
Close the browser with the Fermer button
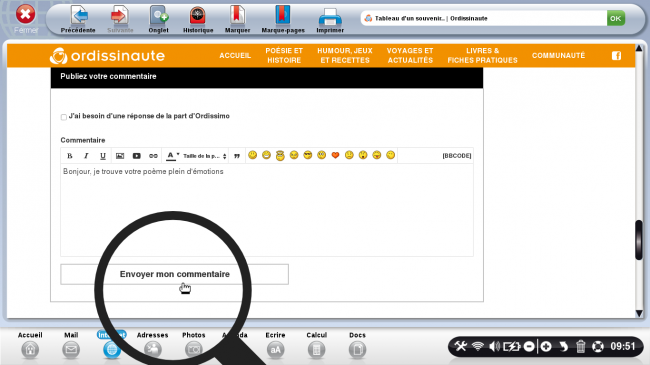pos(26,19)
